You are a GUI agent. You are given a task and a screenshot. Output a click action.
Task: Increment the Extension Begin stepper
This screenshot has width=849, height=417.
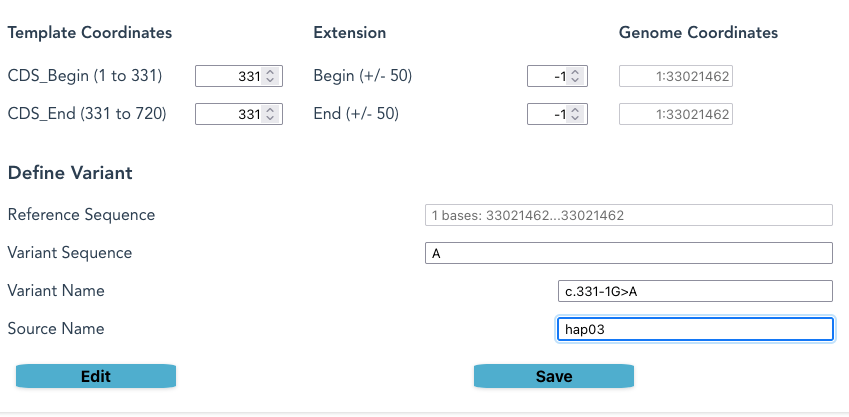[576, 72]
